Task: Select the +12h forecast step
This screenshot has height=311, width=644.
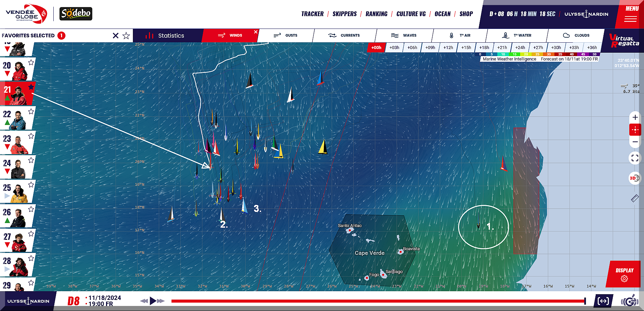Action: click(448, 47)
